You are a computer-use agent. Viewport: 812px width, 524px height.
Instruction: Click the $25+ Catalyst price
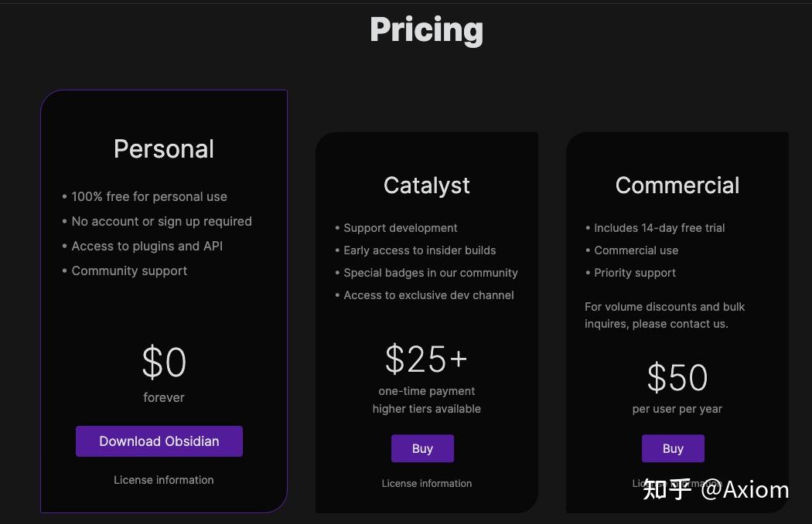(427, 359)
